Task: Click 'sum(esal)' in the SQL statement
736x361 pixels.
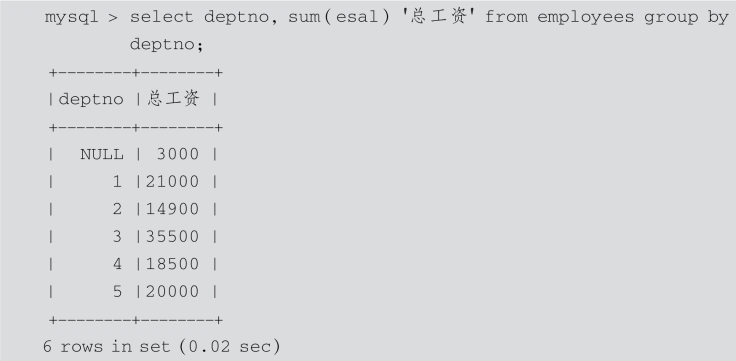Action: (x=339, y=17)
